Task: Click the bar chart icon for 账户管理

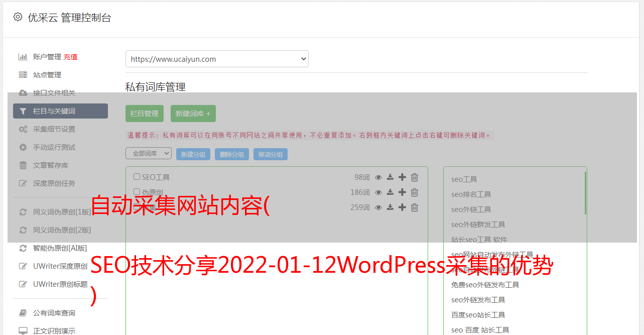Action: [x=23, y=57]
